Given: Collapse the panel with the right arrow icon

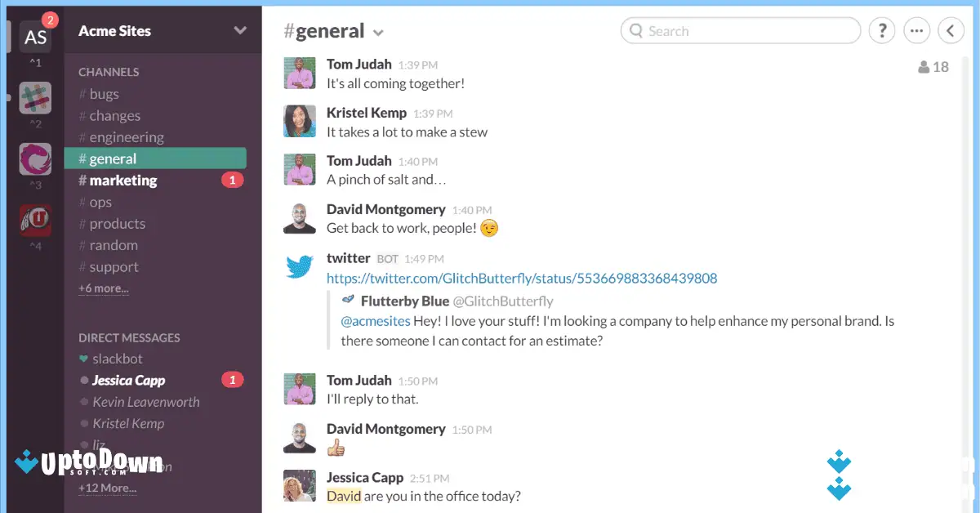Looking at the screenshot, I should click(x=951, y=30).
